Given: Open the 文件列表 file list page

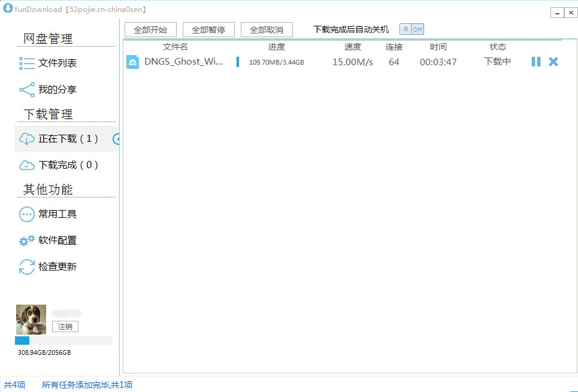Looking at the screenshot, I should (x=58, y=63).
